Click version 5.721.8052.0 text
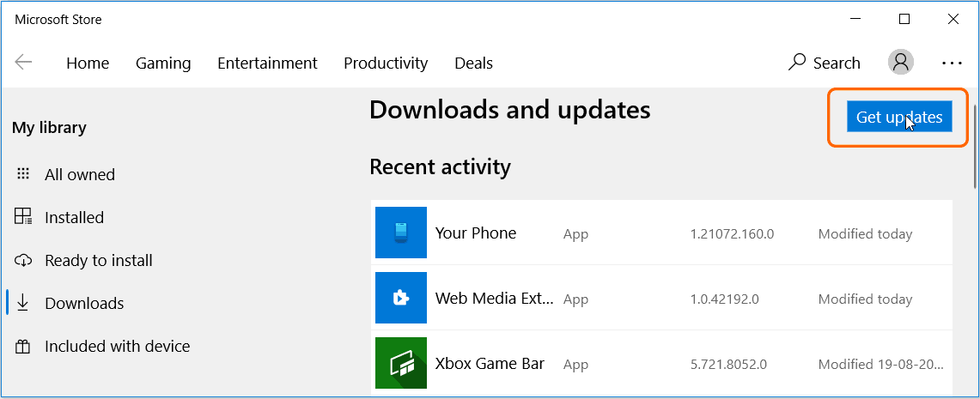Viewport: 980px width, 399px height. (728, 364)
